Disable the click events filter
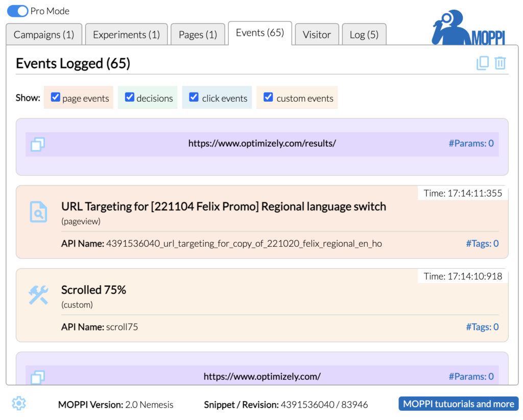Image resolution: width=523 pixels, height=420 pixels. click(x=194, y=97)
